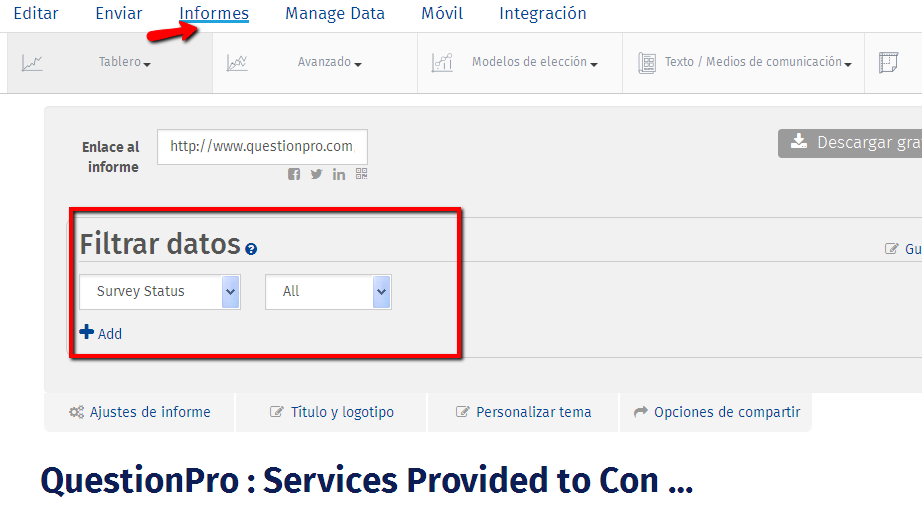This screenshot has height=506, width=922.
Task: Click the QuestionPro report title heading
Action: 367,480
